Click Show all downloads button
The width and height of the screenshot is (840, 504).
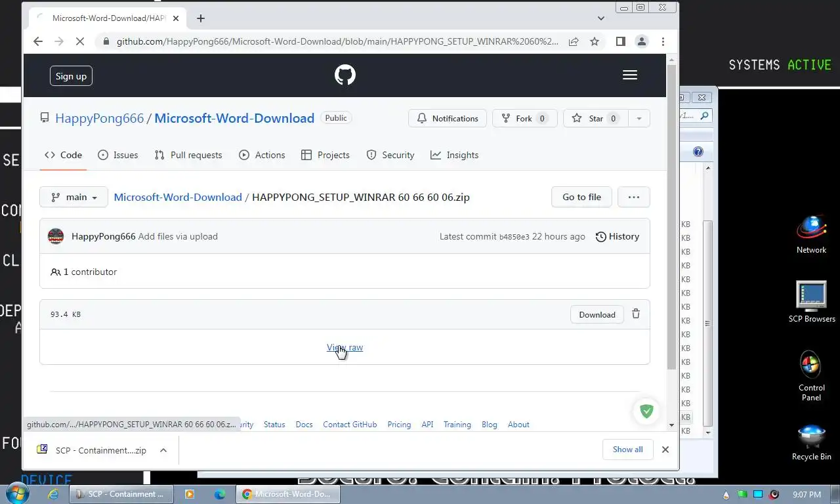click(x=627, y=450)
